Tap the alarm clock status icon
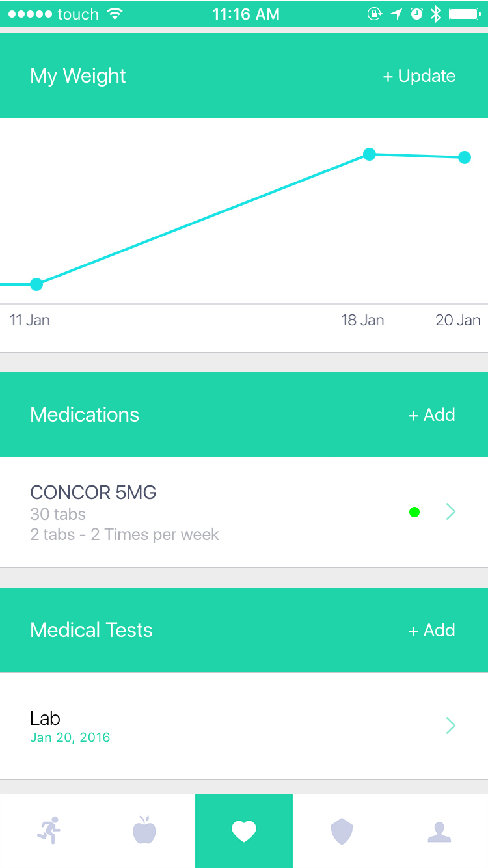488x868 pixels. tap(416, 14)
